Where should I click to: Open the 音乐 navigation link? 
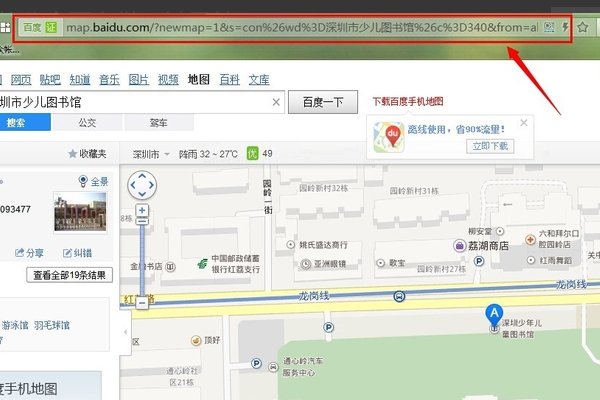click(109, 80)
